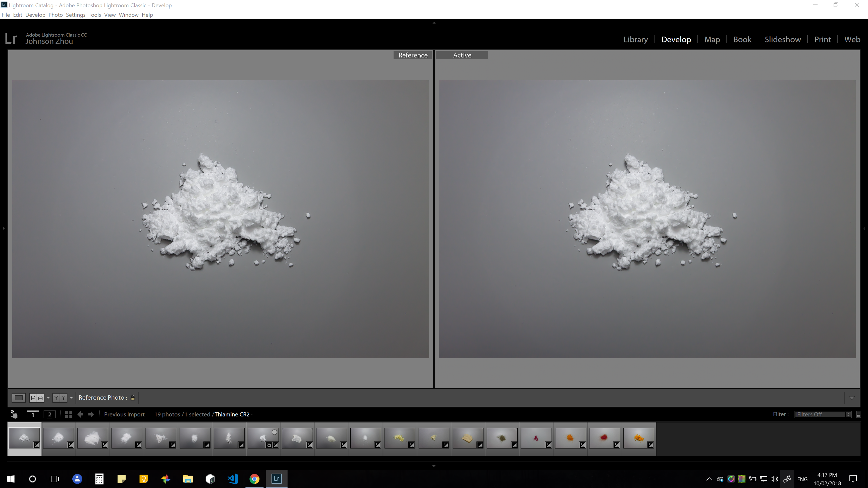The width and height of the screenshot is (868, 488).
Task: Open Before/After view options dropdown arrow
Action: [71, 398]
